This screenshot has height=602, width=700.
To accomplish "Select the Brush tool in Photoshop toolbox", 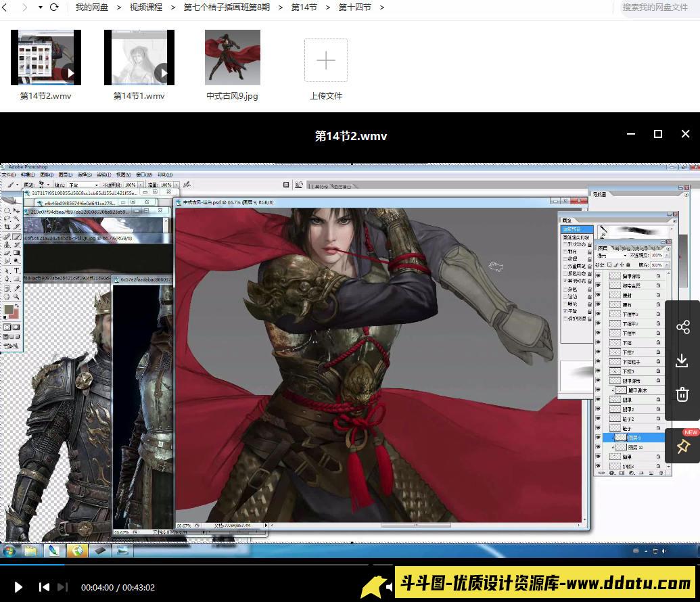I will click(16, 237).
